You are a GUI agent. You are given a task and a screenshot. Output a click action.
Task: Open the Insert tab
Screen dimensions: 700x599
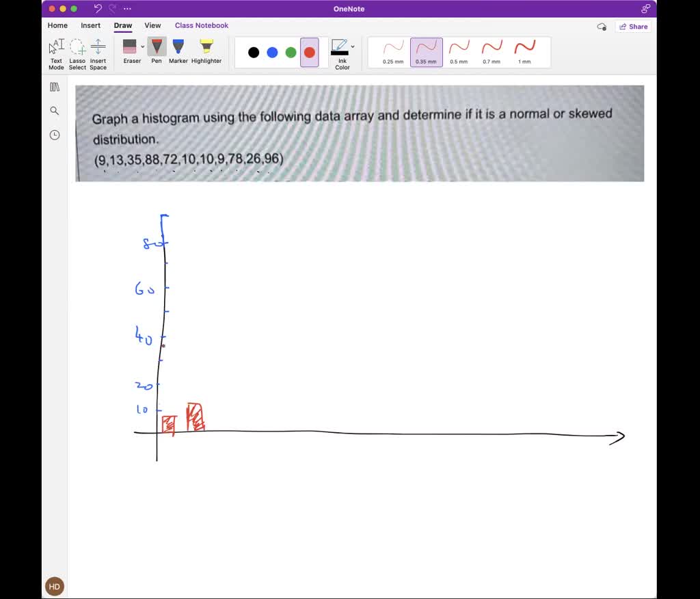[x=91, y=25]
